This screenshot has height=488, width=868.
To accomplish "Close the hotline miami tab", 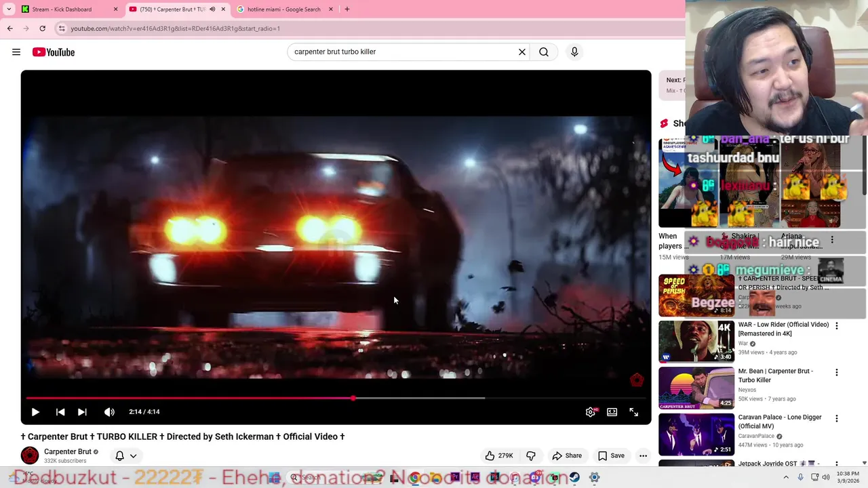I will coord(331,9).
